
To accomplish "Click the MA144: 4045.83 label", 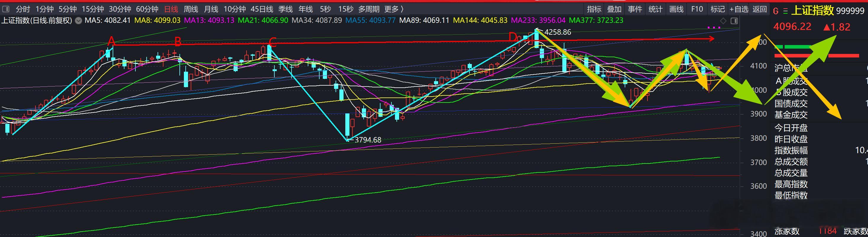I will pos(480,20).
